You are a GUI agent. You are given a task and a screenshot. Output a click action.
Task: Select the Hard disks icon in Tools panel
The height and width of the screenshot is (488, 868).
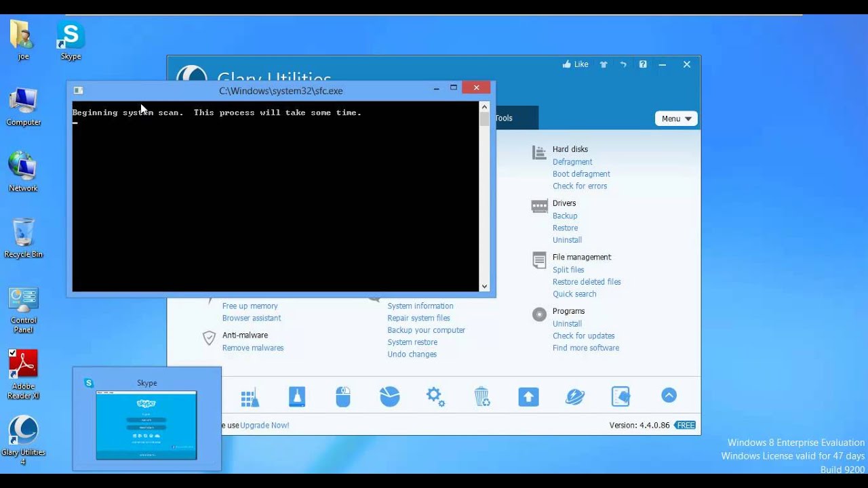click(539, 151)
